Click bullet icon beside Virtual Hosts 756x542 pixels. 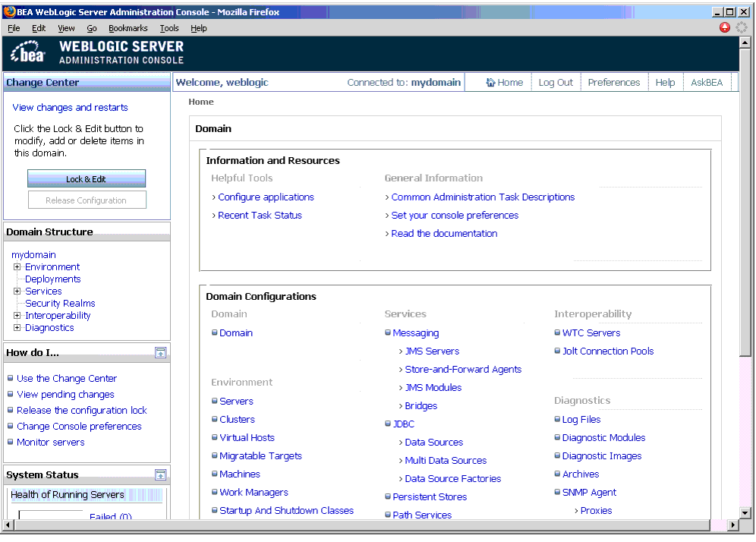coord(215,437)
